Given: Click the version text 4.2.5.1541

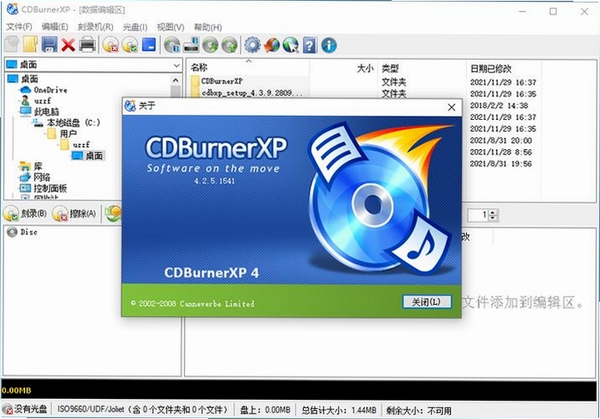Looking at the screenshot, I should tap(214, 181).
